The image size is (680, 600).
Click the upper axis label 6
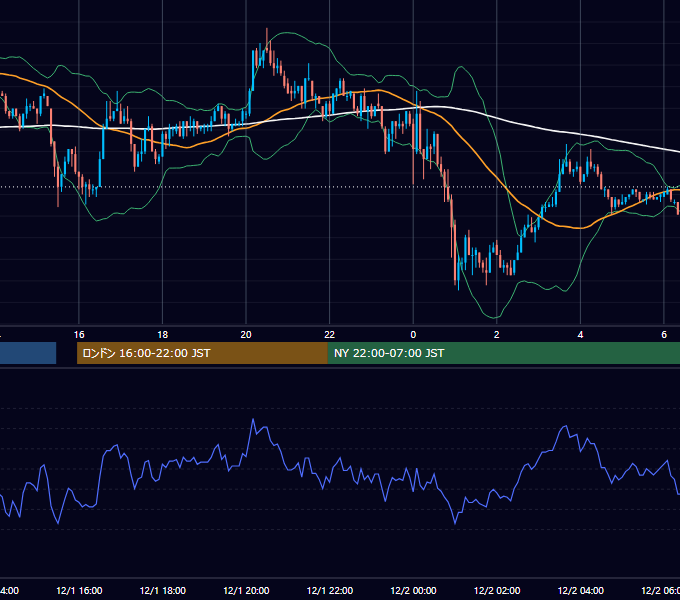[x=664, y=335]
